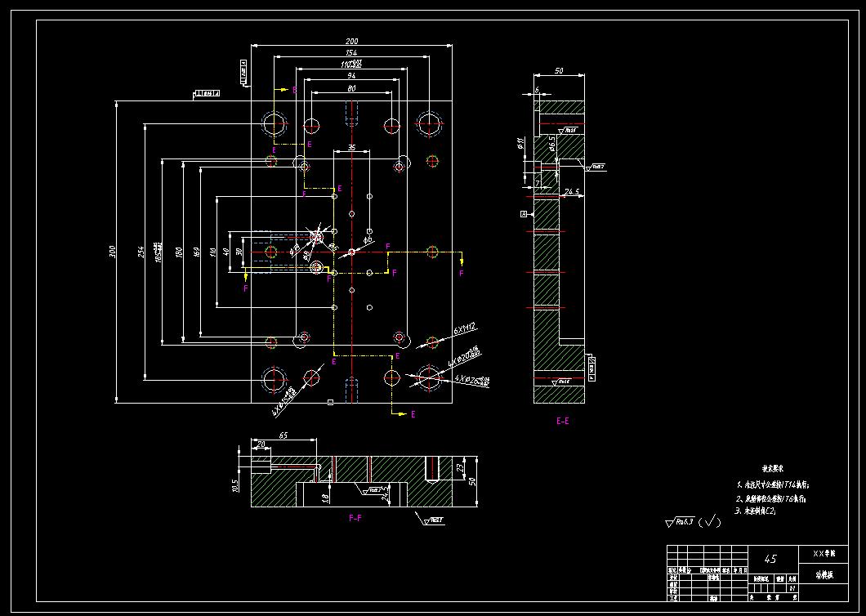Select the 300 overall height dimension
Viewport: 866px width, 616px height.
coord(112,252)
